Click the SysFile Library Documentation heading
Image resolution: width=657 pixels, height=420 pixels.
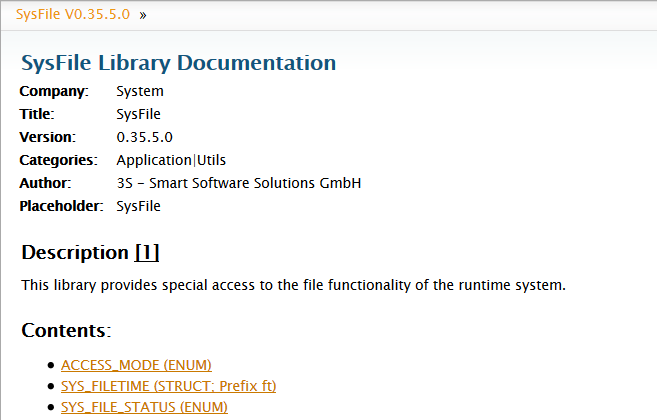[x=178, y=63]
